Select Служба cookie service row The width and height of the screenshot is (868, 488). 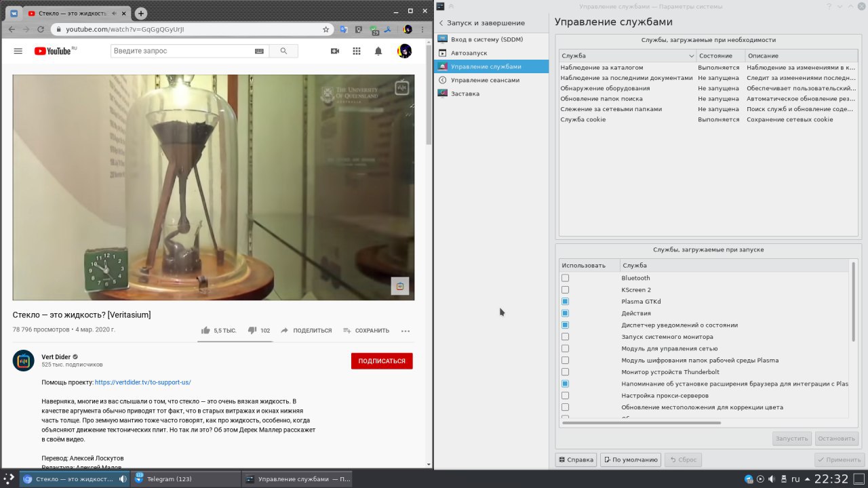(x=709, y=119)
